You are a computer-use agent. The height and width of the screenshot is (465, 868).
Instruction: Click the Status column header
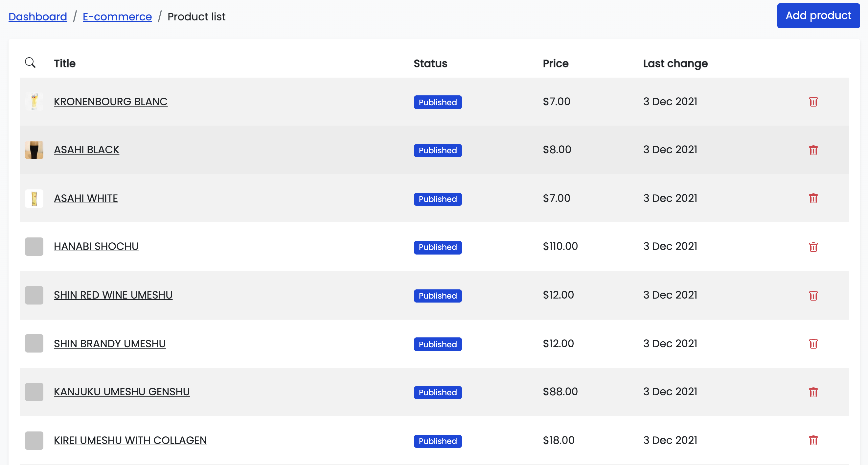pyautogui.click(x=430, y=63)
